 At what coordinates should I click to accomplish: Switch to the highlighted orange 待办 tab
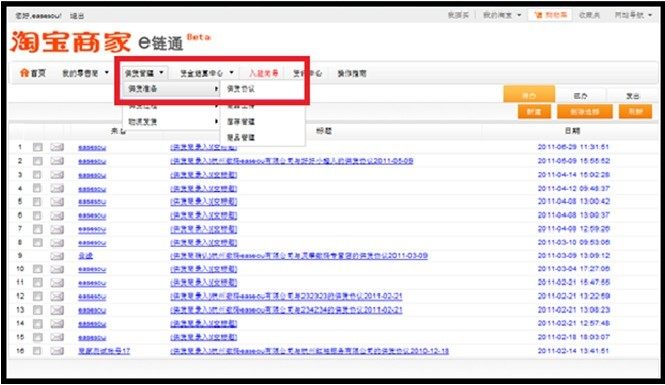point(529,95)
